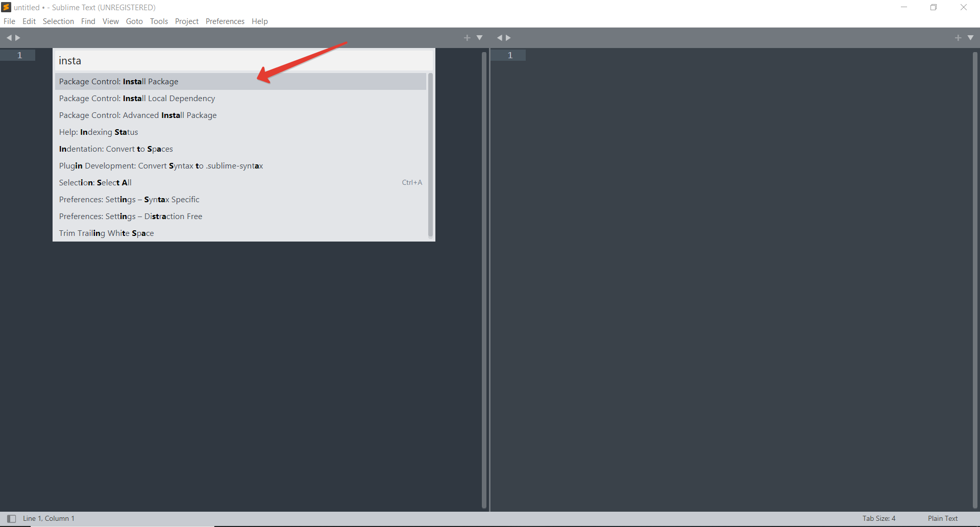This screenshot has width=980, height=527.
Task: Open the Tools menu
Action: (x=159, y=21)
